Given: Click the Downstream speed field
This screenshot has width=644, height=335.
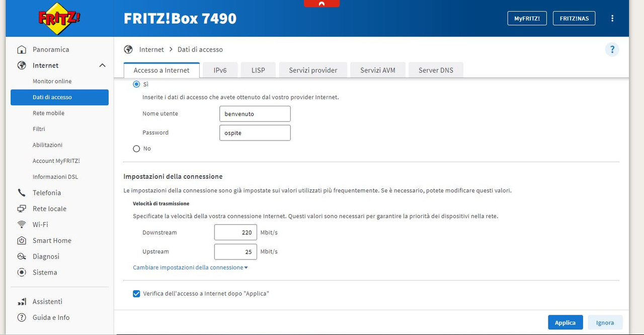Looking at the screenshot, I should coord(235,233).
